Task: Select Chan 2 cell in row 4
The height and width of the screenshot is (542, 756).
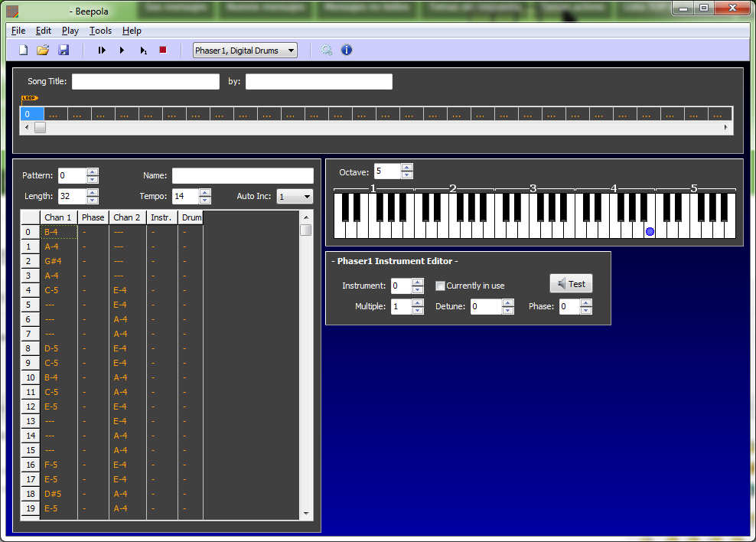Action: [127, 290]
